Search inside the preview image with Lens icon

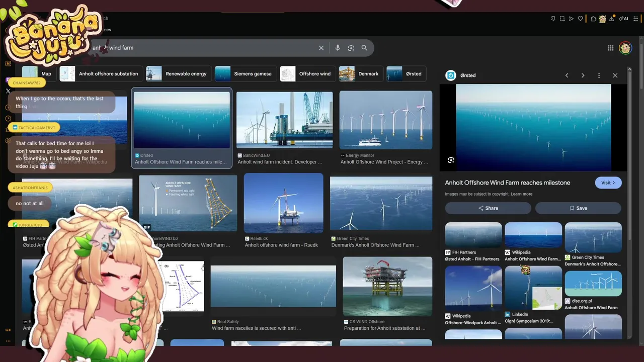[451, 160]
